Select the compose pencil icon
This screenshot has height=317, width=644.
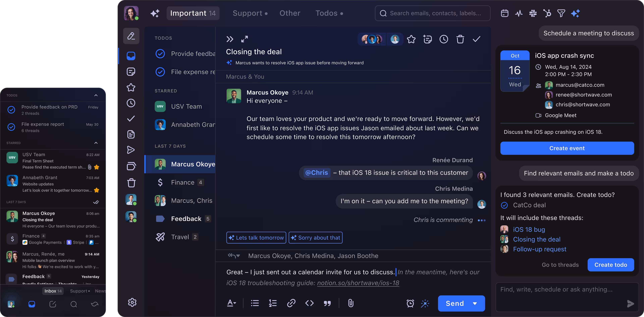(x=131, y=36)
